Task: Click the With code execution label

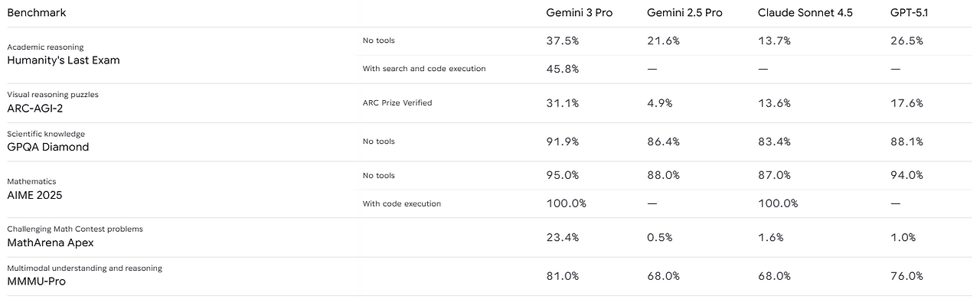Action: click(402, 203)
